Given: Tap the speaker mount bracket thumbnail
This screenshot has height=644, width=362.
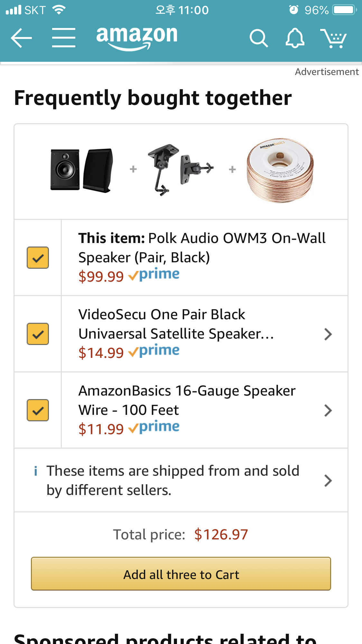Looking at the screenshot, I should coord(181,169).
